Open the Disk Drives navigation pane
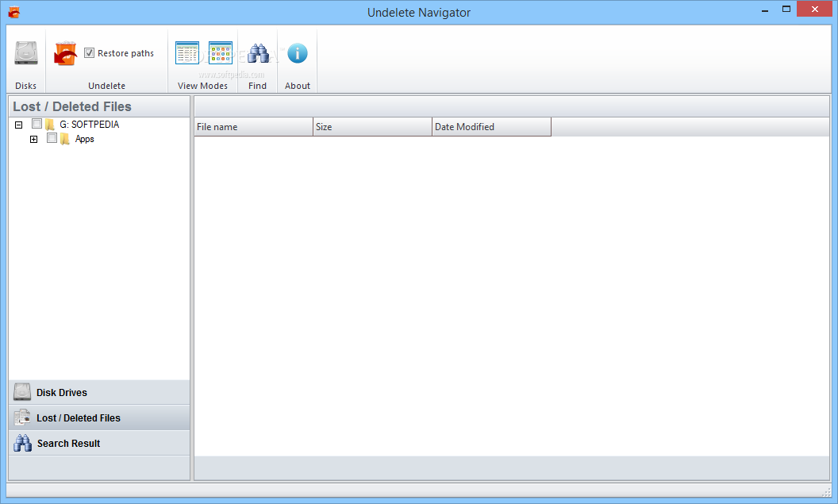The image size is (838, 504). pos(99,392)
